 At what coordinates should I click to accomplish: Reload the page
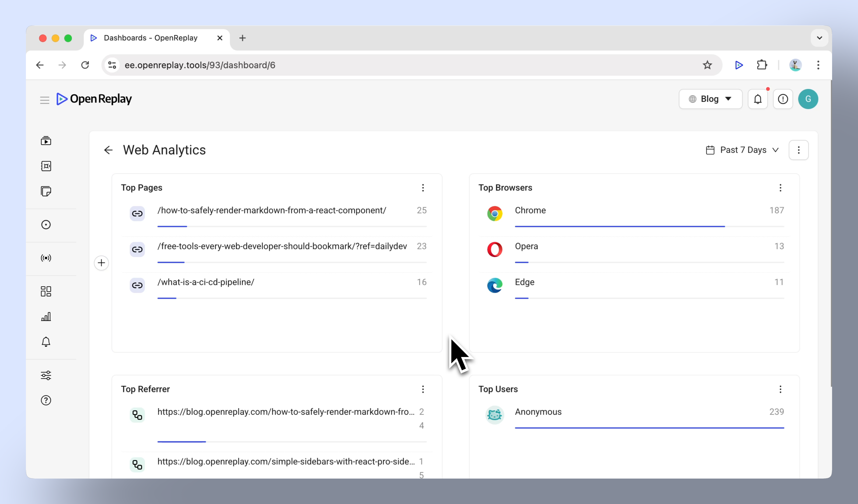click(85, 65)
